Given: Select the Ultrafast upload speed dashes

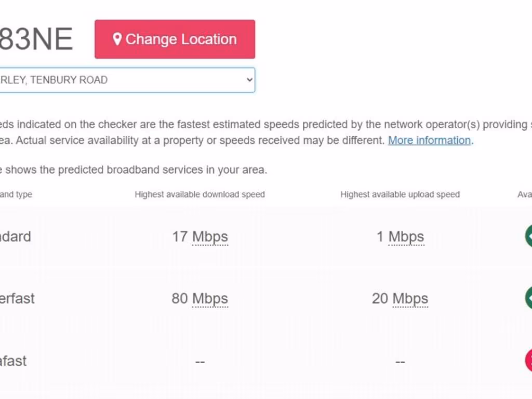Looking at the screenshot, I should click(x=400, y=361).
